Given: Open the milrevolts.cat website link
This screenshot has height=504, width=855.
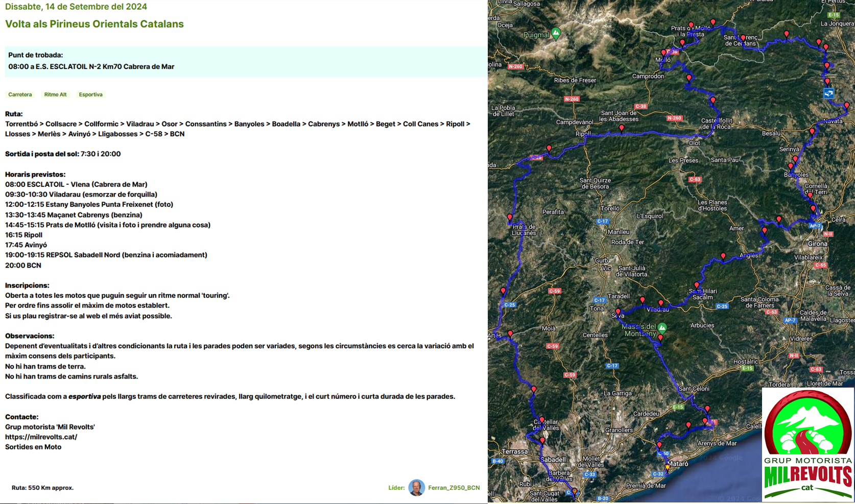Looking at the screenshot, I should pyautogui.click(x=41, y=437).
